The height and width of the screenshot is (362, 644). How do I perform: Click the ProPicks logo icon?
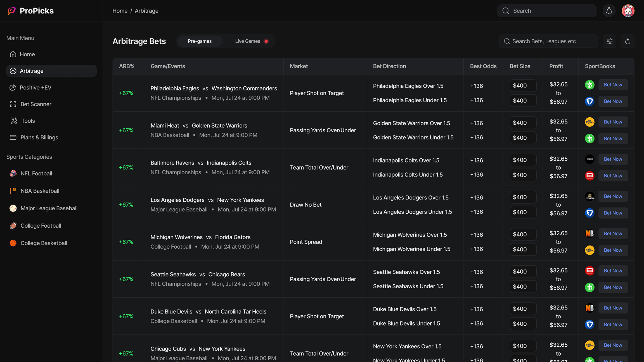pyautogui.click(x=11, y=11)
